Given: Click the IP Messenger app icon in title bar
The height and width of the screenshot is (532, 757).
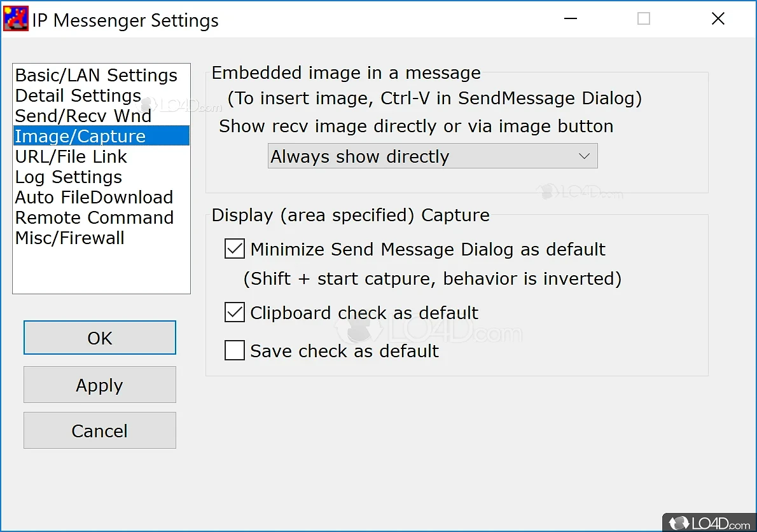Looking at the screenshot, I should pos(16,19).
